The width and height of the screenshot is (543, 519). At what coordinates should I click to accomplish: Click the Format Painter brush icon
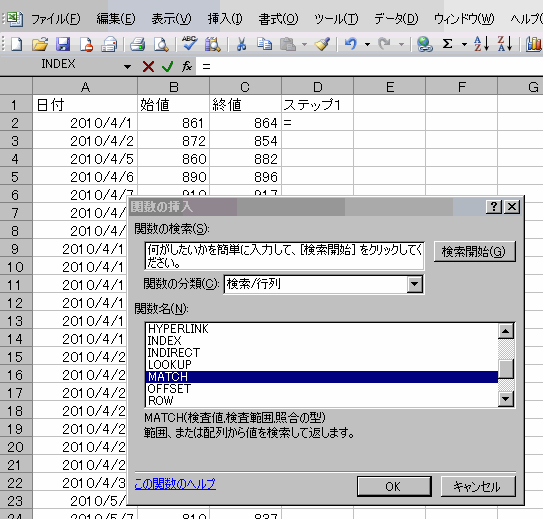click(x=322, y=44)
